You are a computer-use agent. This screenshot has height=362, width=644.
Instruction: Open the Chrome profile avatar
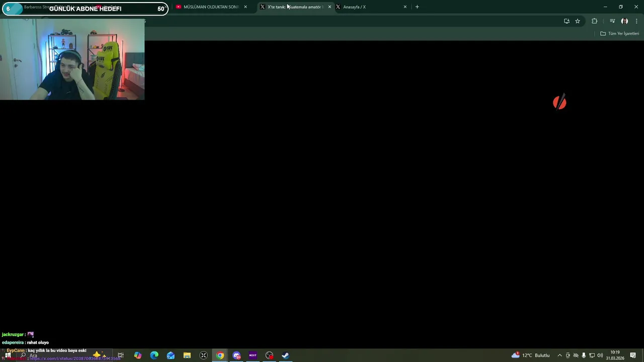pos(624,21)
